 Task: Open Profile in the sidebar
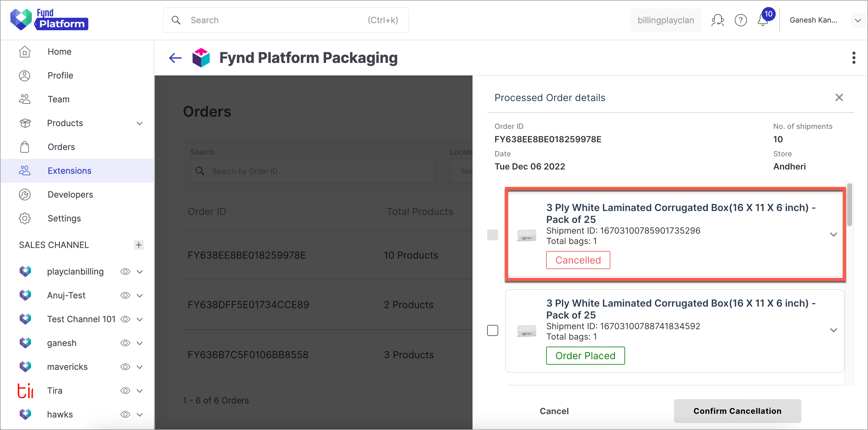coord(77,76)
